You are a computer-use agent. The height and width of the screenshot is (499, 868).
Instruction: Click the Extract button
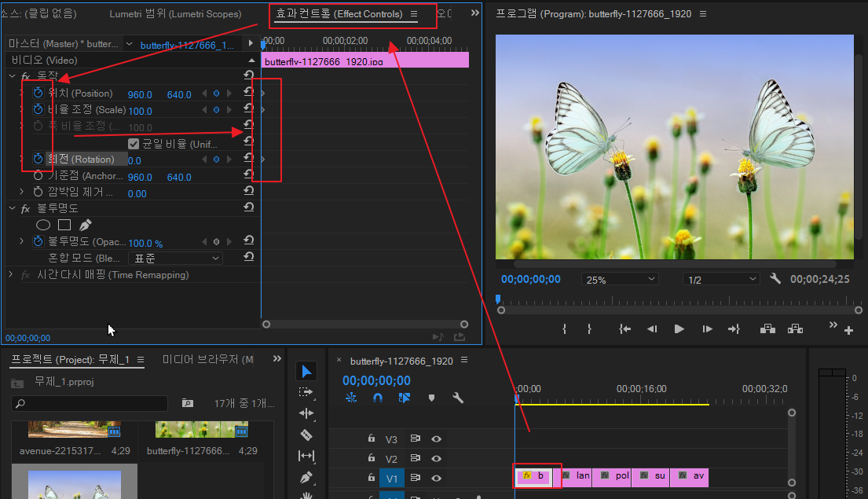pyautogui.click(x=796, y=329)
